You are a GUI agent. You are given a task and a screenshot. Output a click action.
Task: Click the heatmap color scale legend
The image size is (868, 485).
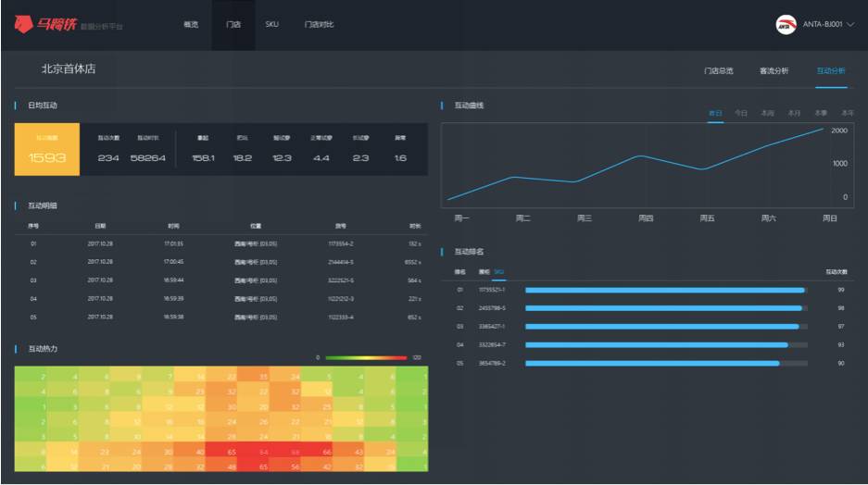click(x=366, y=357)
